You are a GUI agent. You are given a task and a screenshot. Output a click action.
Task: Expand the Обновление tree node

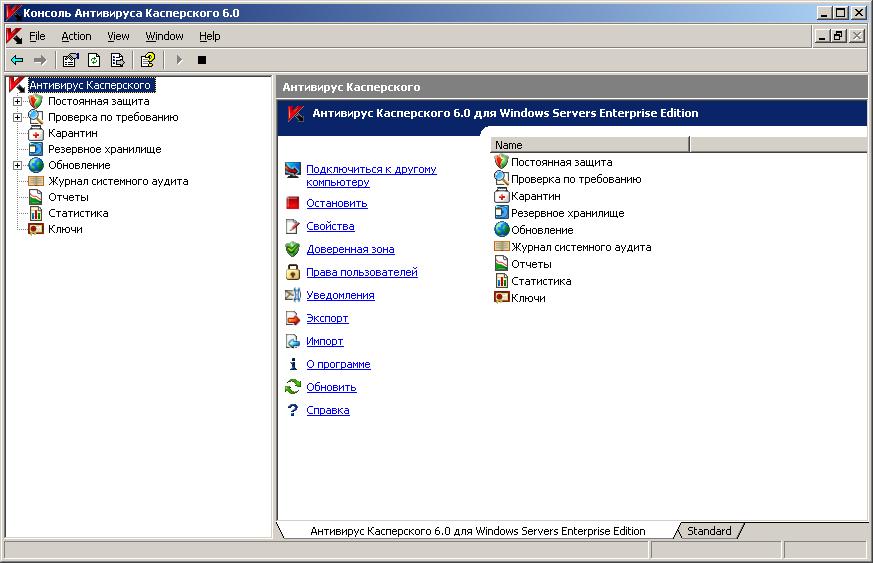[x=17, y=165]
